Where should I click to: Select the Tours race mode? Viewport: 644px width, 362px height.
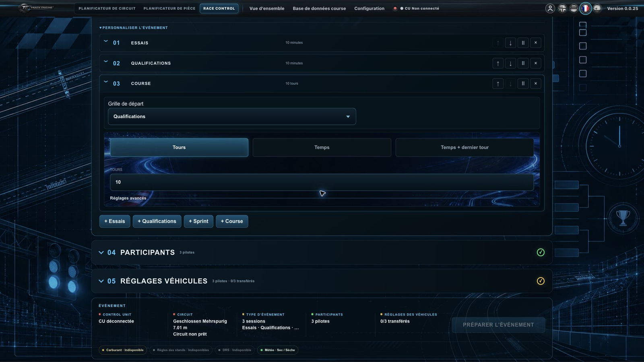(179, 147)
